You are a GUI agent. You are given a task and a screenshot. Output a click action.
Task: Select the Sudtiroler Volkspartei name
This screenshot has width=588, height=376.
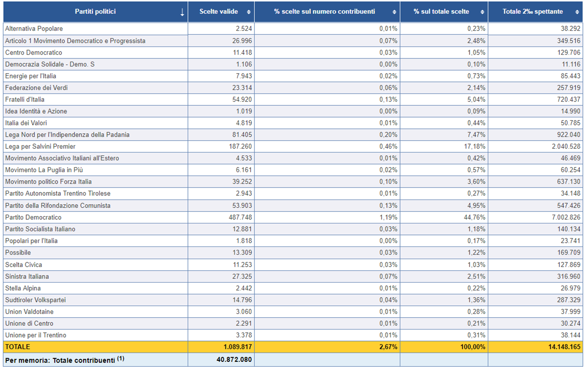click(35, 300)
